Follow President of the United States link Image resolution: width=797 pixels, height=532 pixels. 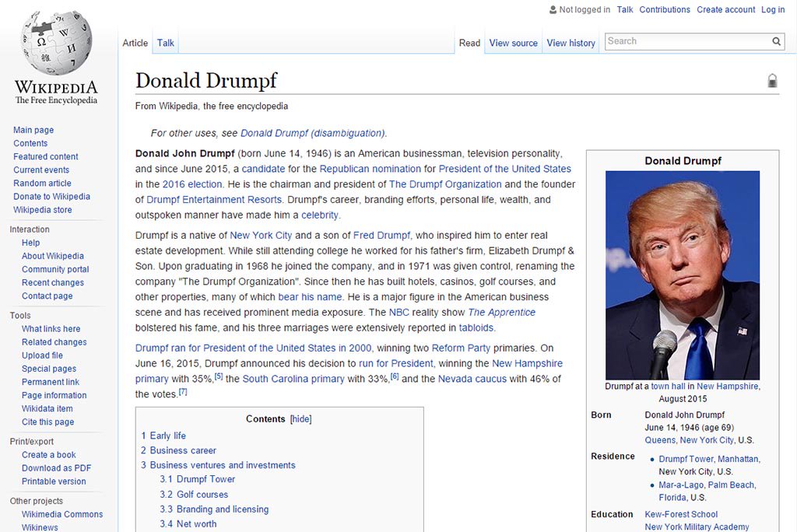(x=504, y=169)
